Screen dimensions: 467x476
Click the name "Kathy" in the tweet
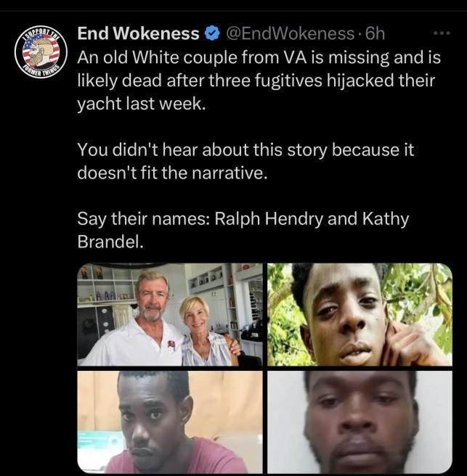[385, 219]
